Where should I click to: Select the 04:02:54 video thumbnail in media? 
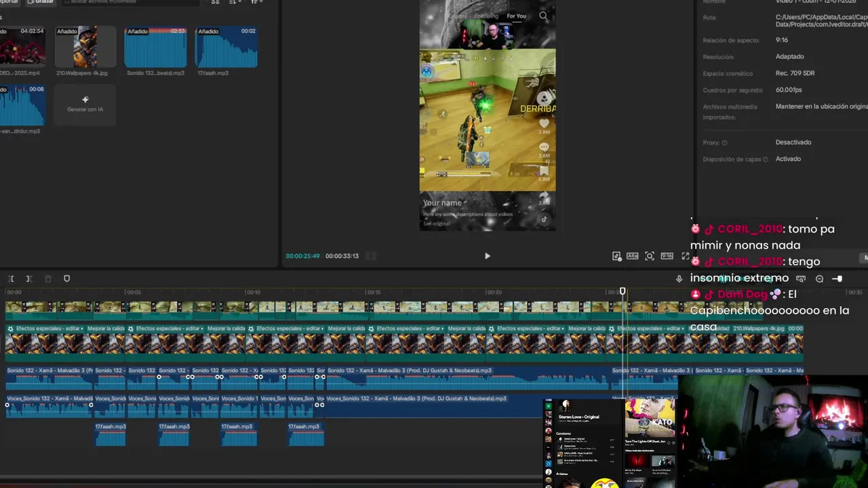(22, 47)
